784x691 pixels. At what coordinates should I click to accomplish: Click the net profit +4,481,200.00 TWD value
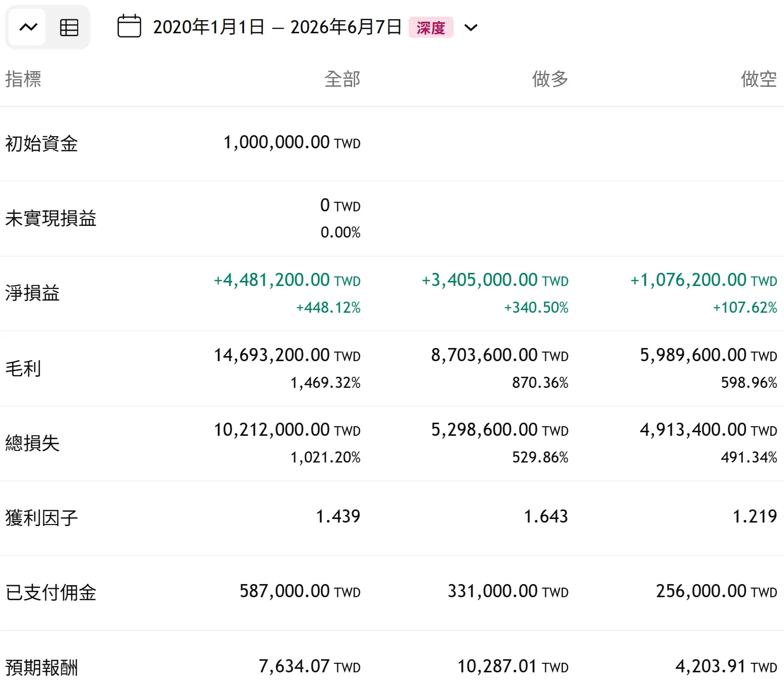click(x=287, y=280)
